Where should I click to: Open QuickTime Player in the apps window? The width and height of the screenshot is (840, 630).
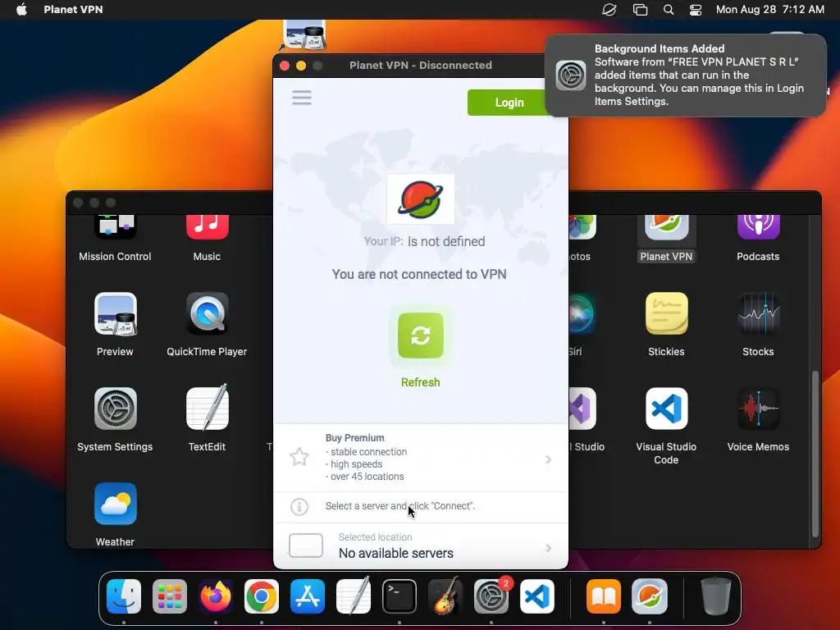pos(207,325)
